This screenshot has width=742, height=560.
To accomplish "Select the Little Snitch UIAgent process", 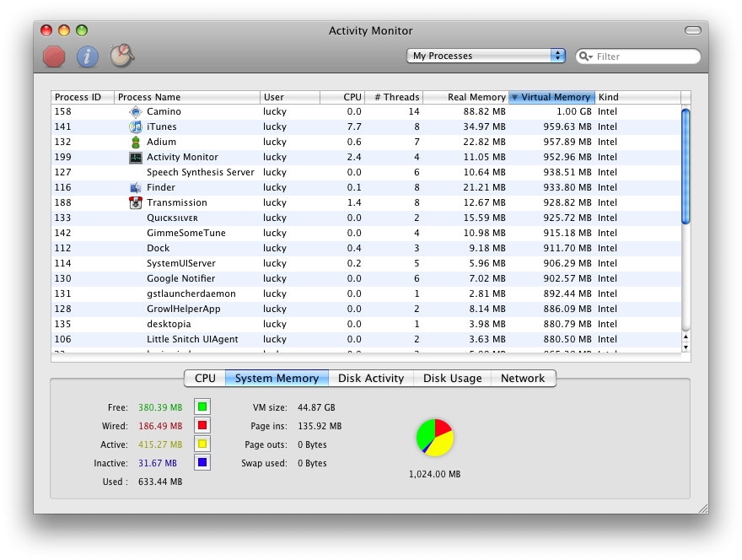I will (x=366, y=339).
